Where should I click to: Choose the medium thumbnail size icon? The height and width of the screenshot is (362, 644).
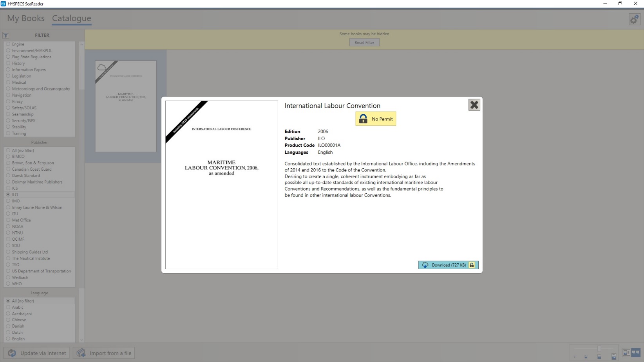(x=599, y=357)
